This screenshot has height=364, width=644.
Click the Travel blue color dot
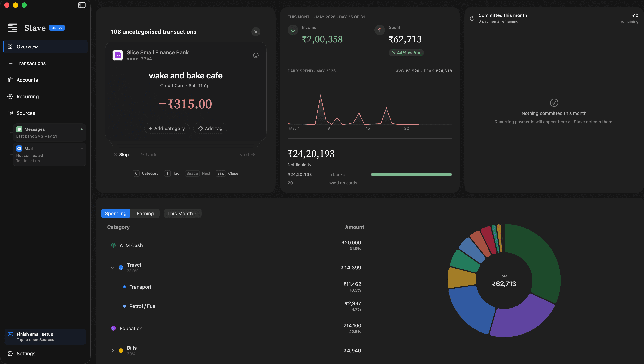121,268
